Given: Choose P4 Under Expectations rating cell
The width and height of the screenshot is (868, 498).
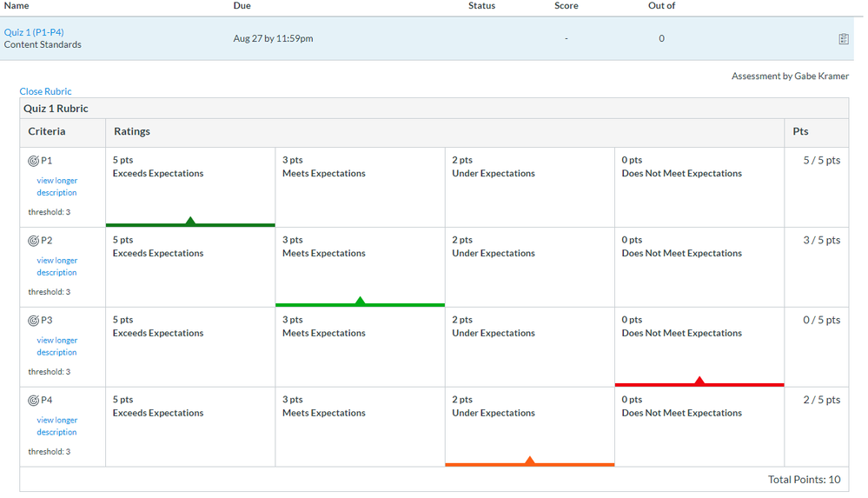Looking at the screenshot, I should pyautogui.click(x=529, y=426).
